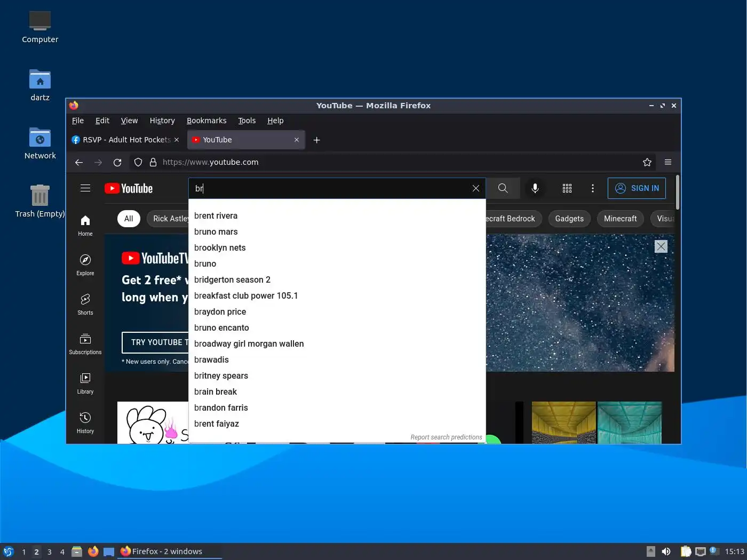Screen dimensions: 747x560
Task: Open the Network desktop icon
Action: click(40, 144)
